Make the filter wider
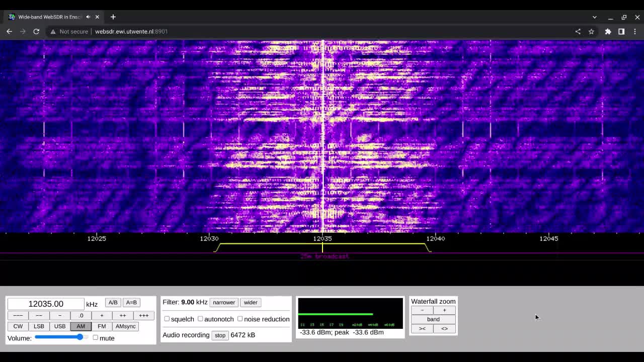Image resolution: width=644 pixels, height=362 pixels. pos(251,302)
